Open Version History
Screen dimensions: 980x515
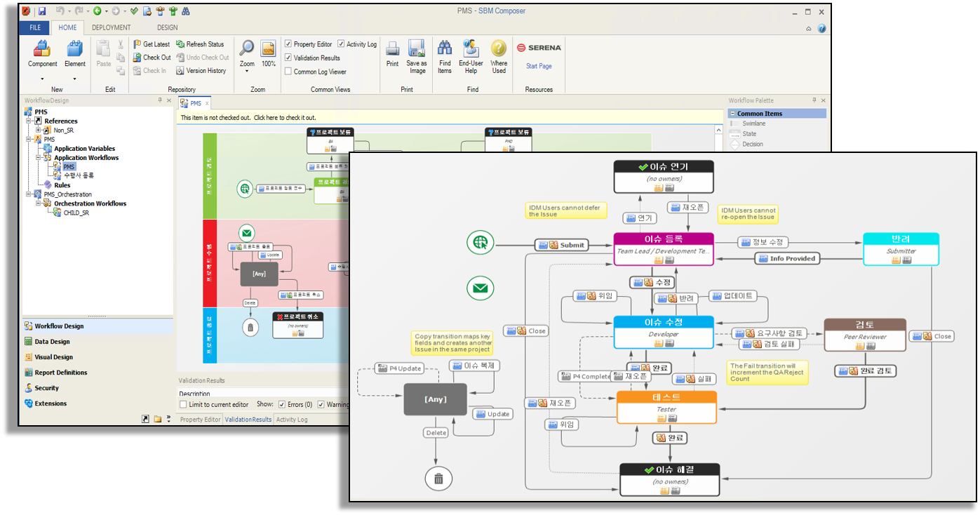click(x=201, y=71)
